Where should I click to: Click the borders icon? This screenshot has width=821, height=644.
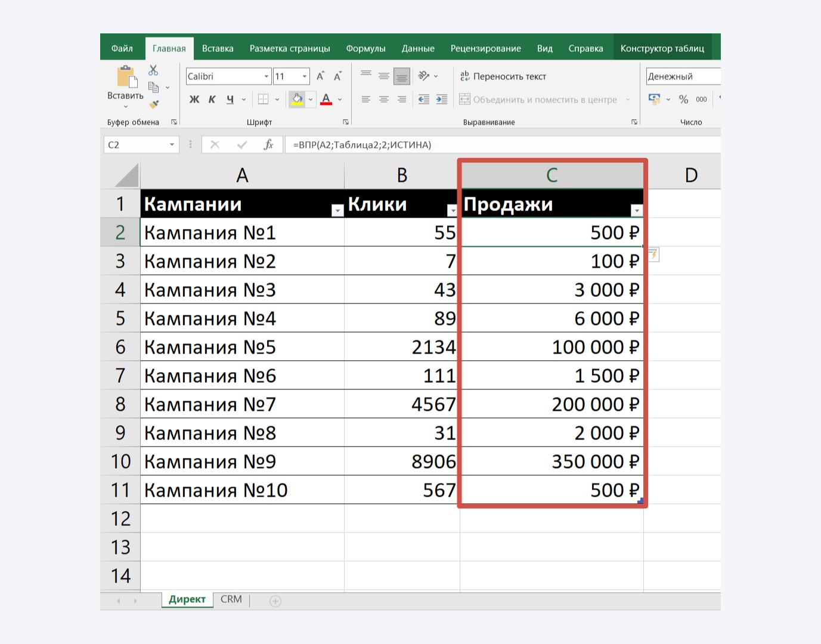tap(263, 100)
